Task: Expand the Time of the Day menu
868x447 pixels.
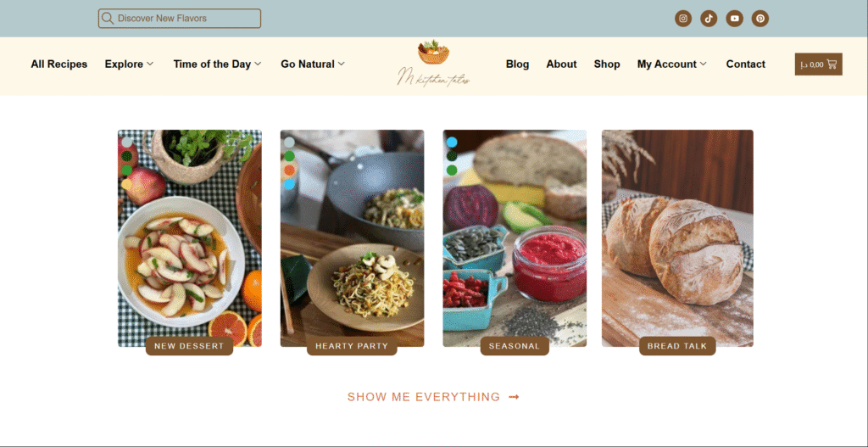Action: 217,64
